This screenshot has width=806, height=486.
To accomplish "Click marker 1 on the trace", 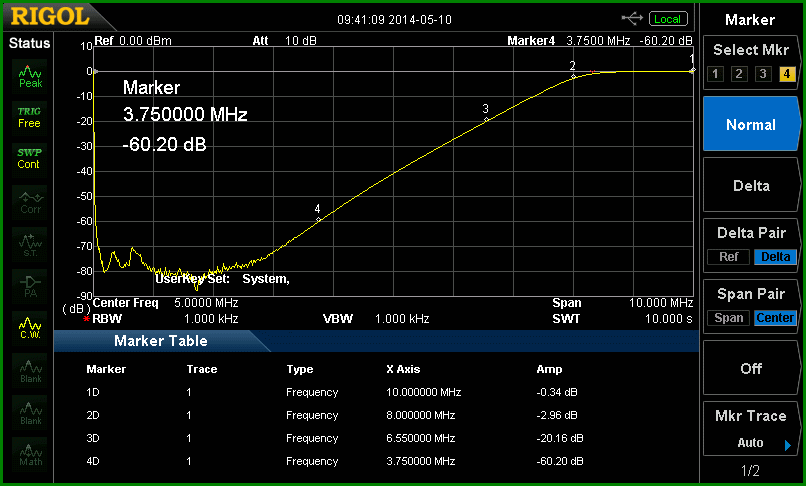I will click(x=692, y=69).
